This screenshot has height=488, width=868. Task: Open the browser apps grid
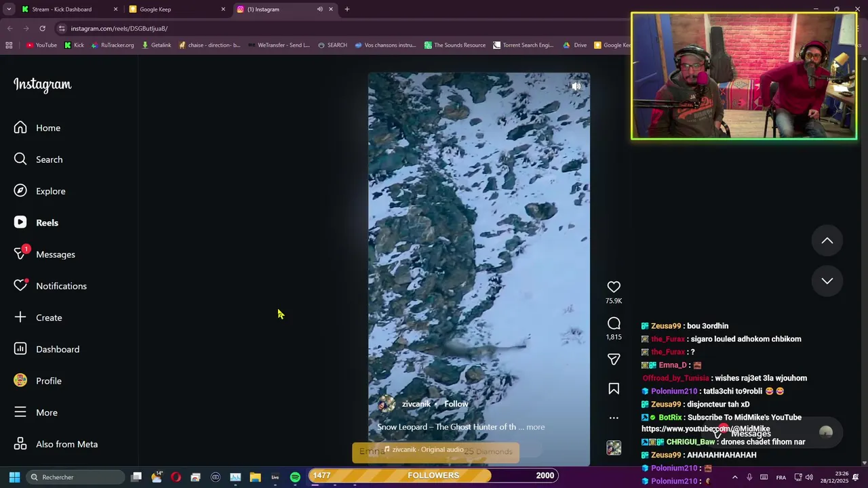(x=9, y=45)
